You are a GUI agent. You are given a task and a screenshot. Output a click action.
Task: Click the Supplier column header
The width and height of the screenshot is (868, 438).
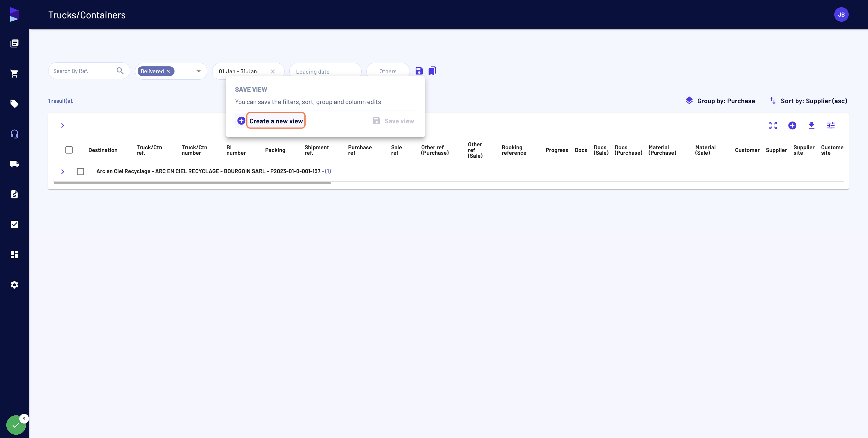coord(776,150)
